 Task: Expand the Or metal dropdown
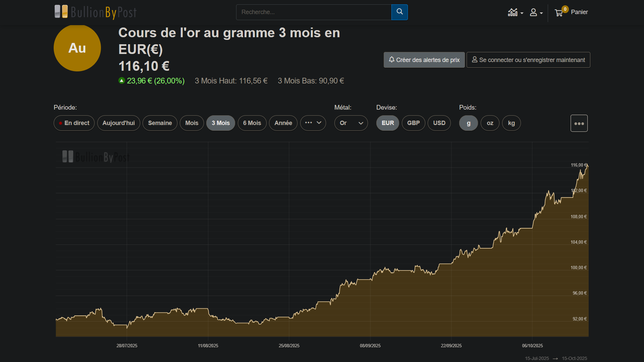coord(351,123)
